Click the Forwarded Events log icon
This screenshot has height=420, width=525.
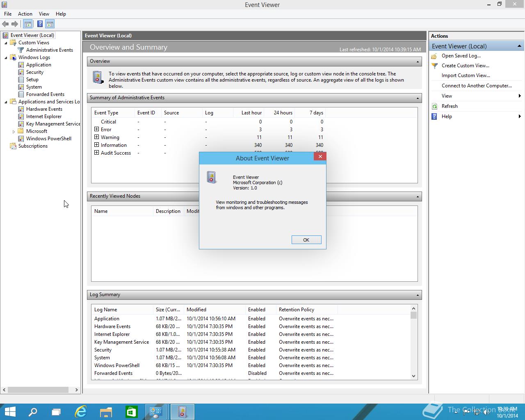coord(21,94)
